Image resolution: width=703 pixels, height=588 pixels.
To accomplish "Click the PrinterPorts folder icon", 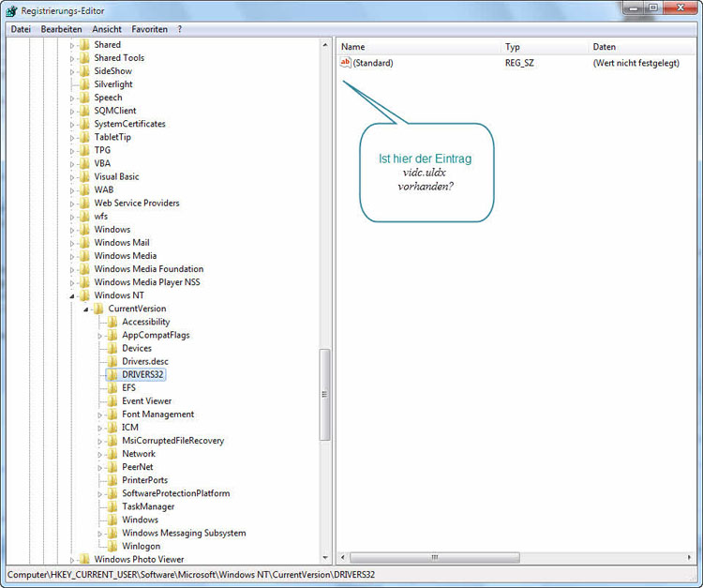I will [112, 480].
